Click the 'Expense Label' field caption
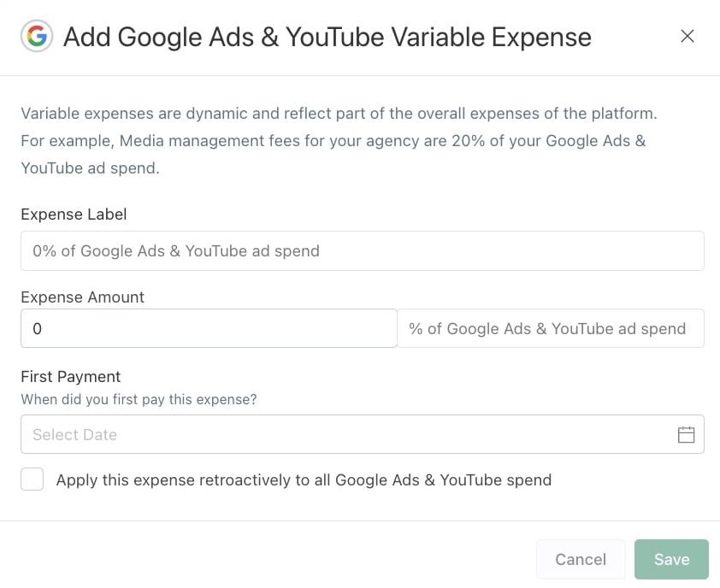This screenshot has height=588, width=720. (x=74, y=215)
